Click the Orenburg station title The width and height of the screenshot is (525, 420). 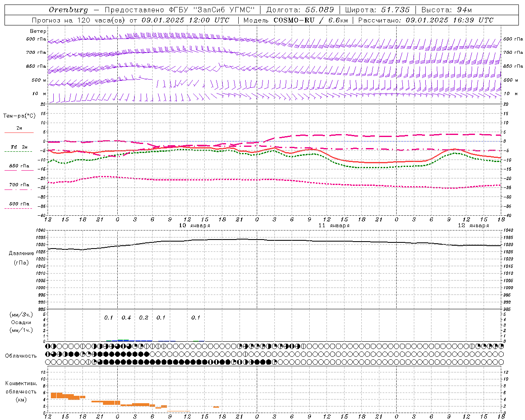[68, 9]
